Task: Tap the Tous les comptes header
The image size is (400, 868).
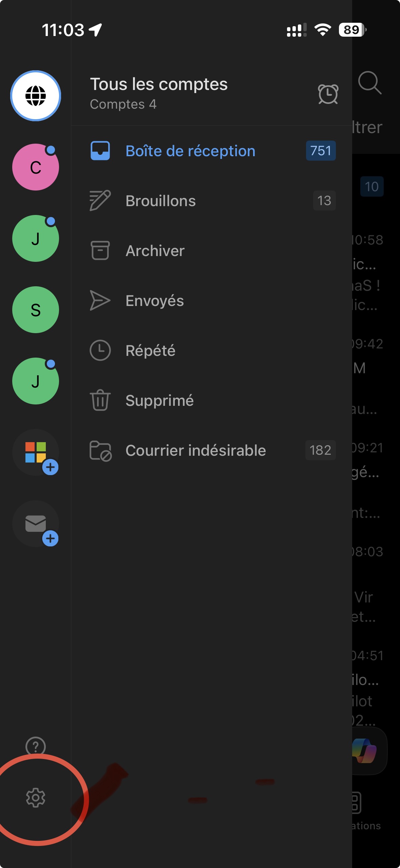Action: pos(159,93)
